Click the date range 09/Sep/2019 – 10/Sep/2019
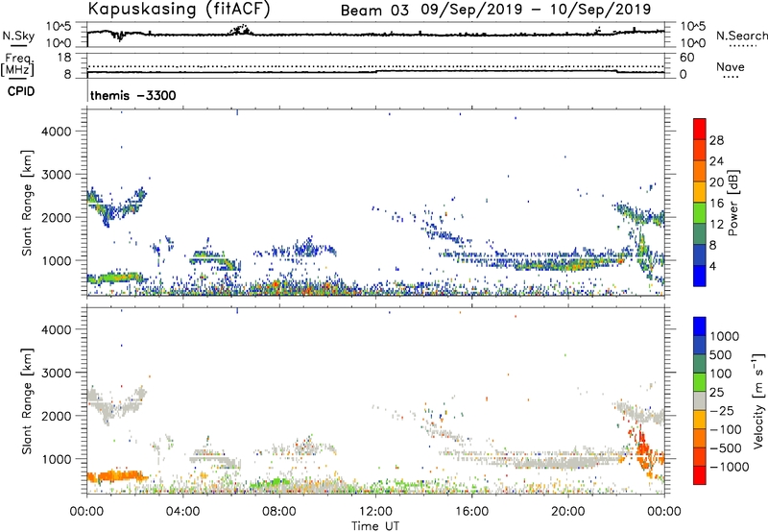Image resolution: width=768 pixels, height=532 pixels. point(536,10)
